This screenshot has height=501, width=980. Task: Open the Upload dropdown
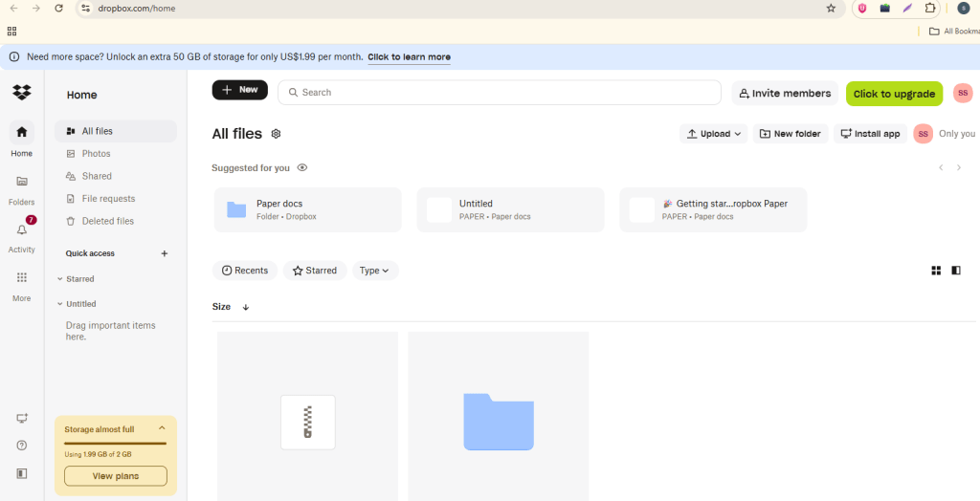click(714, 134)
